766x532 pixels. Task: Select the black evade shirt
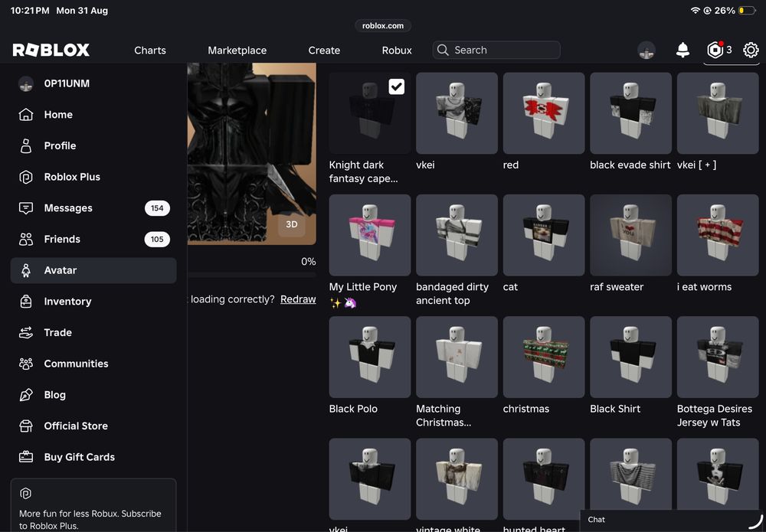(x=630, y=113)
